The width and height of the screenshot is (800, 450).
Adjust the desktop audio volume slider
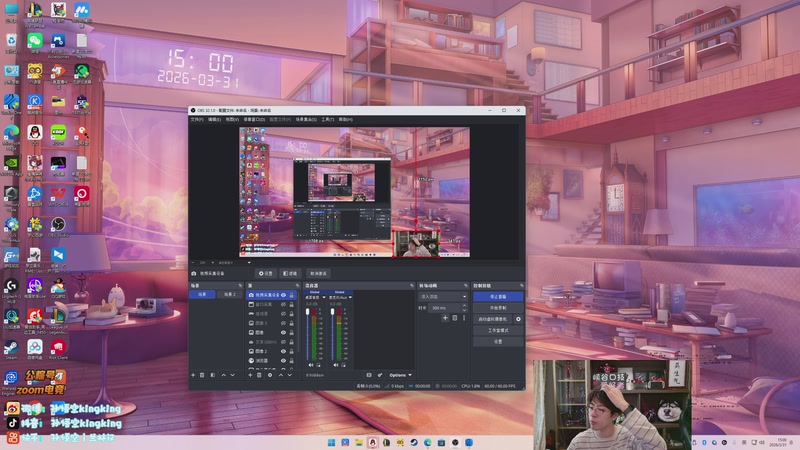click(308, 334)
